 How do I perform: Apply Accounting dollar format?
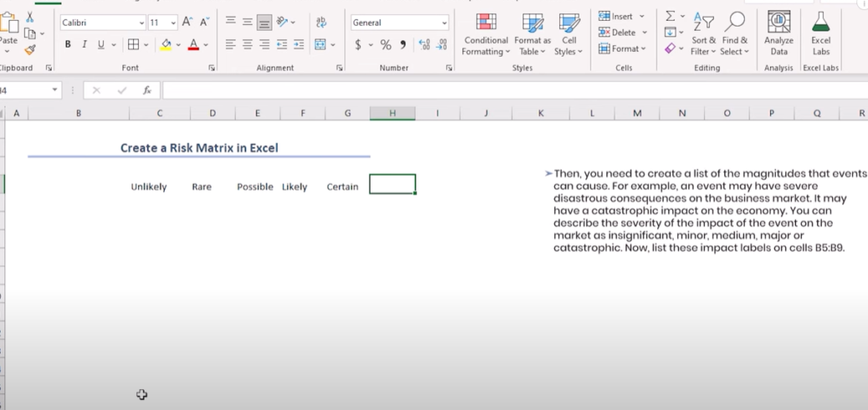[358, 45]
